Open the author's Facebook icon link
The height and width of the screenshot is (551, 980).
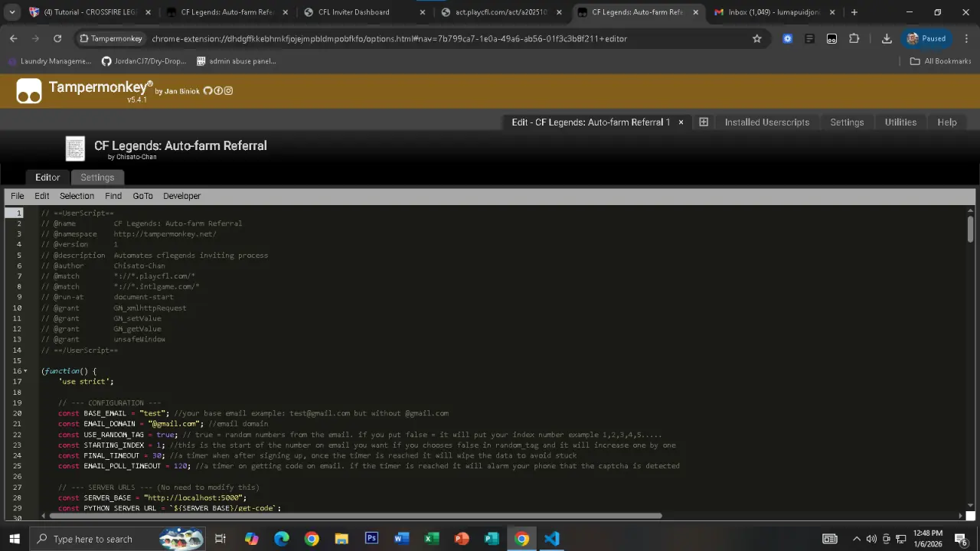[x=218, y=91]
